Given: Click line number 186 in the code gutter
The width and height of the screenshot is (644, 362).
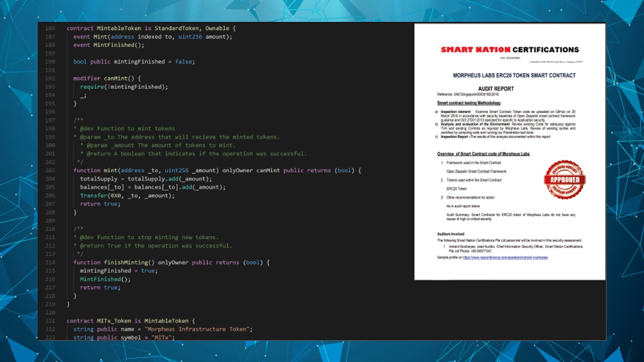Looking at the screenshot, I should coord(50,28).
